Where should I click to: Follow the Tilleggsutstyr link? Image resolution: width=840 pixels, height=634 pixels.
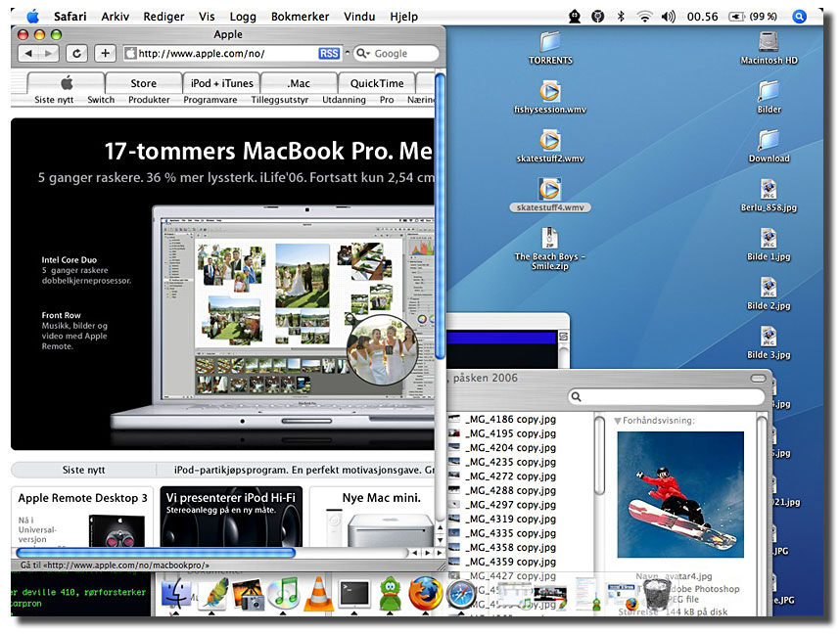point(280,100)
